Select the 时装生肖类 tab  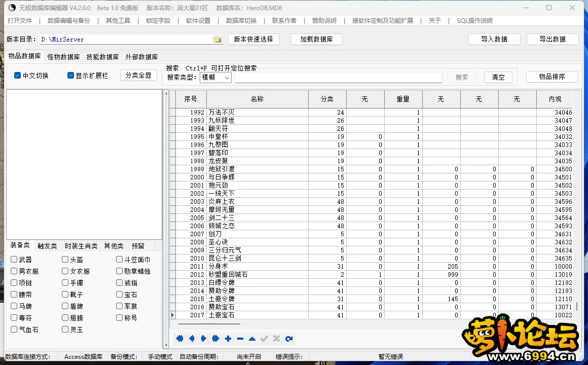81,246
